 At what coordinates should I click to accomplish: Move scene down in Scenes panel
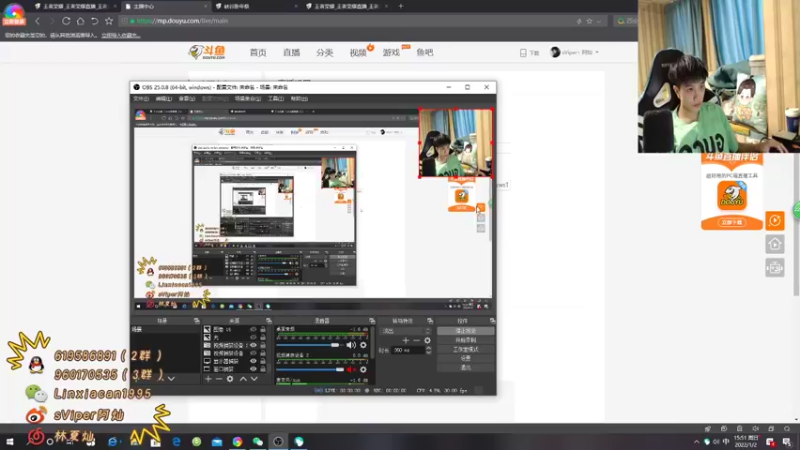point(171,379)
